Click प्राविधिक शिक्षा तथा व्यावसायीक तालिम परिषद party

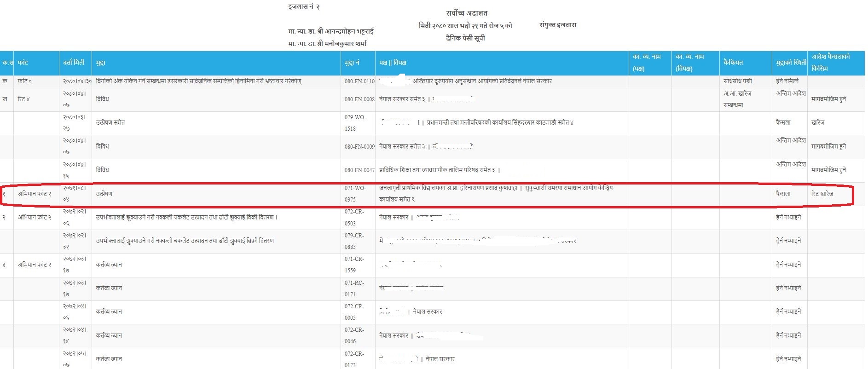click(x=440, y=170)
